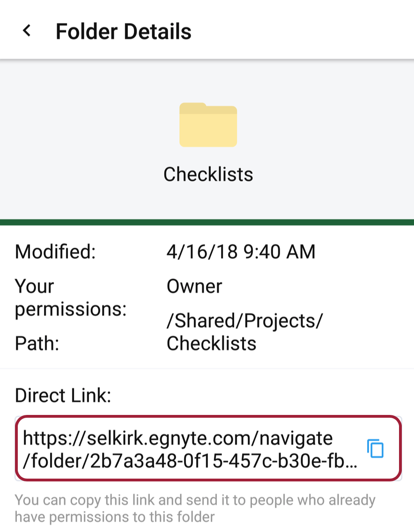Viewport: 414px width, 532px height.
Task: Select the Modified date 4/16/18 9:40 AM
Action: pyautogui.click(x=241, y=251)
